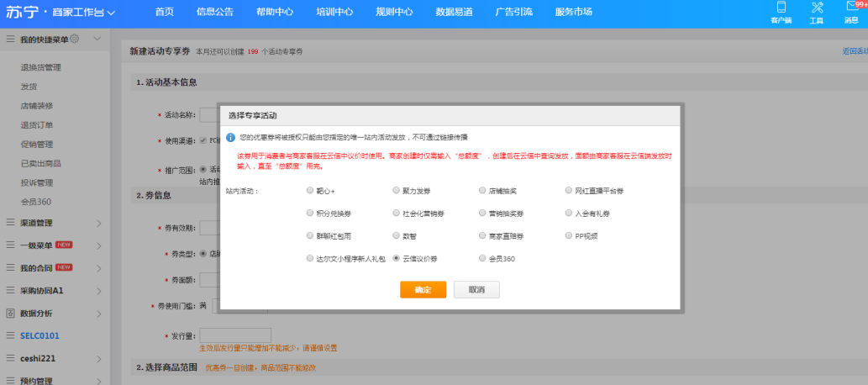The image size is (868, 385).
Task: Click the Suning logo in the header
Action: pos(22,12)
